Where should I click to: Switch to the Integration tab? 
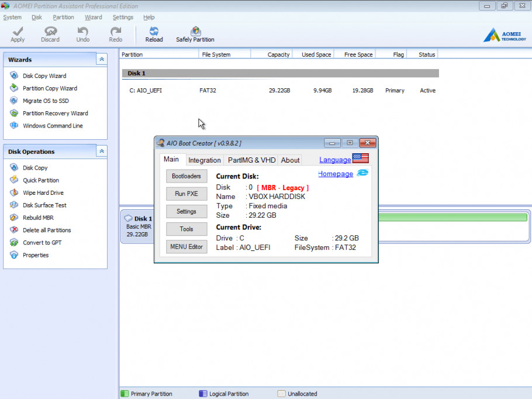point(205,160)
